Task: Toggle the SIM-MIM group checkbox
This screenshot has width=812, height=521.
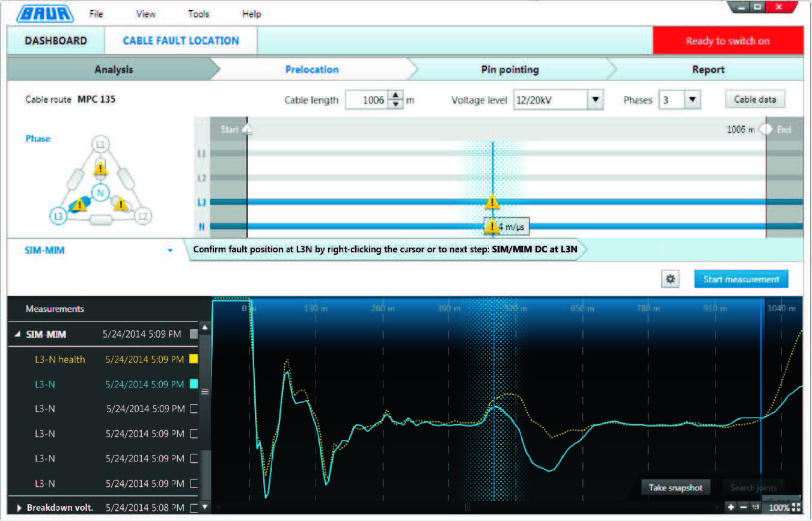Action: [194, 335]
